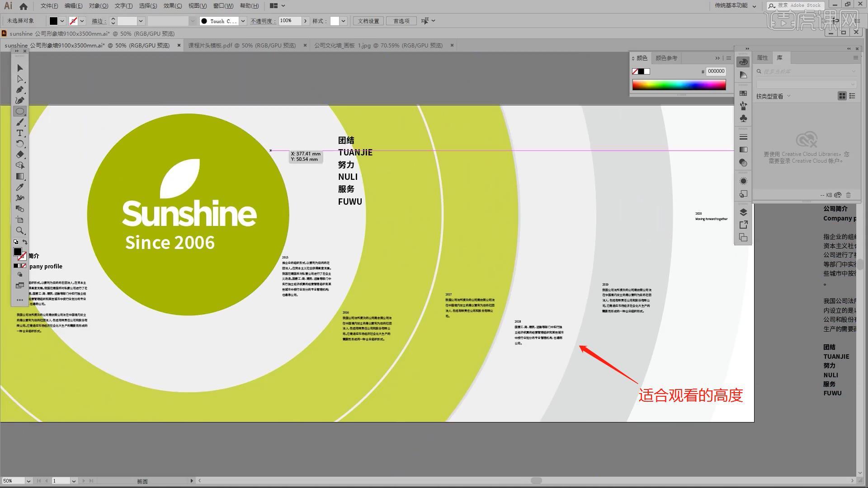Click the hex color 000000 field

pyautogui.click(x=716, y=71)
